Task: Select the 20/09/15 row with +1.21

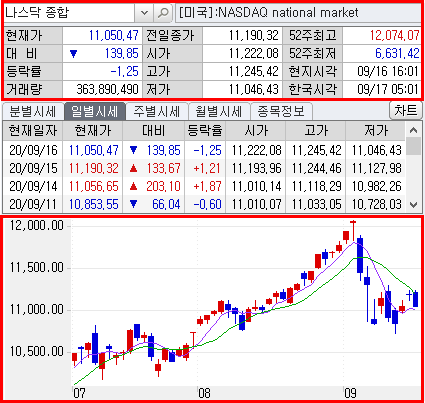Action: click(204, 168)
